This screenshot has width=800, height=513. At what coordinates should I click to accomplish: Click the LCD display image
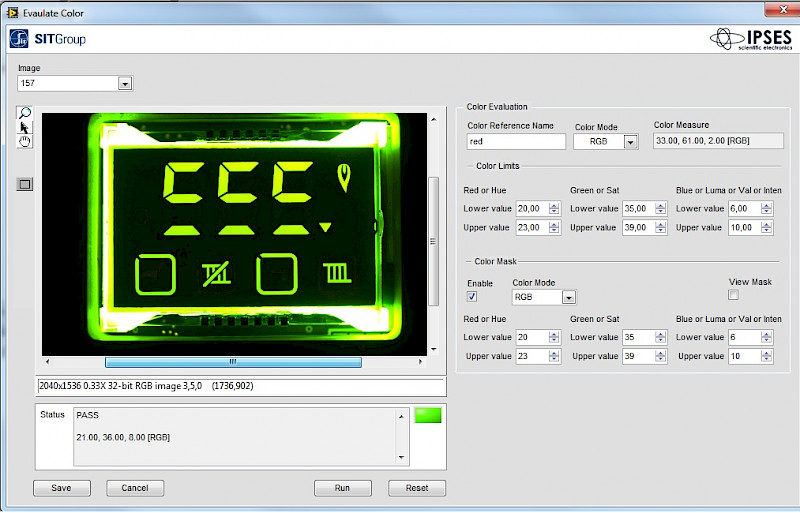(234, 234)
